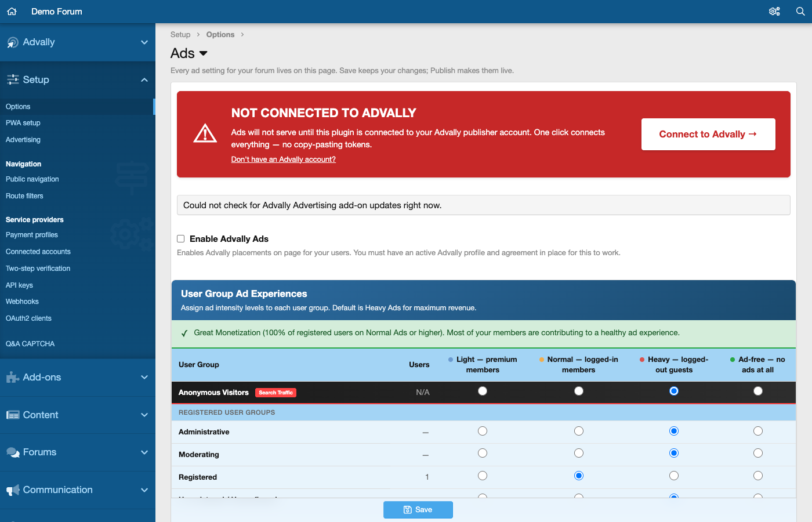Click the Setup sliders icon
Screen dimensions: 812x522
pos(13,80)
